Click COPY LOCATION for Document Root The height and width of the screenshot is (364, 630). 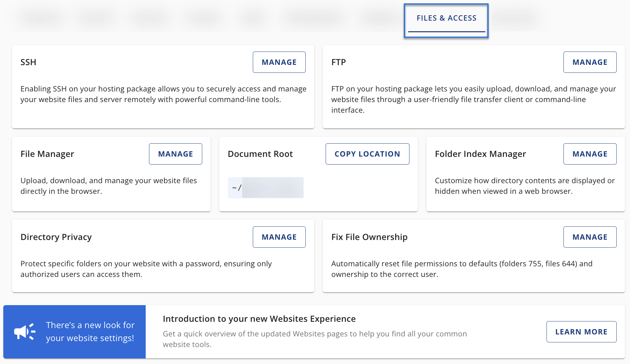(x=367, y=154)
